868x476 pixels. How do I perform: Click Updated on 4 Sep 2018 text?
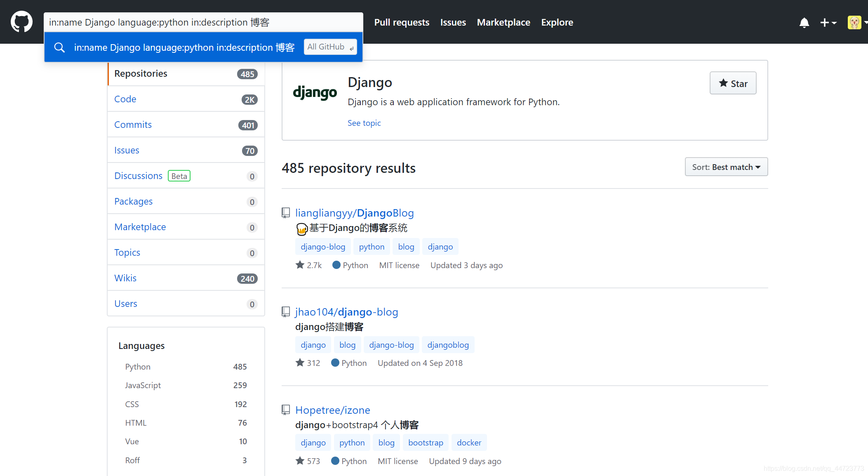[x=420, y=363]
